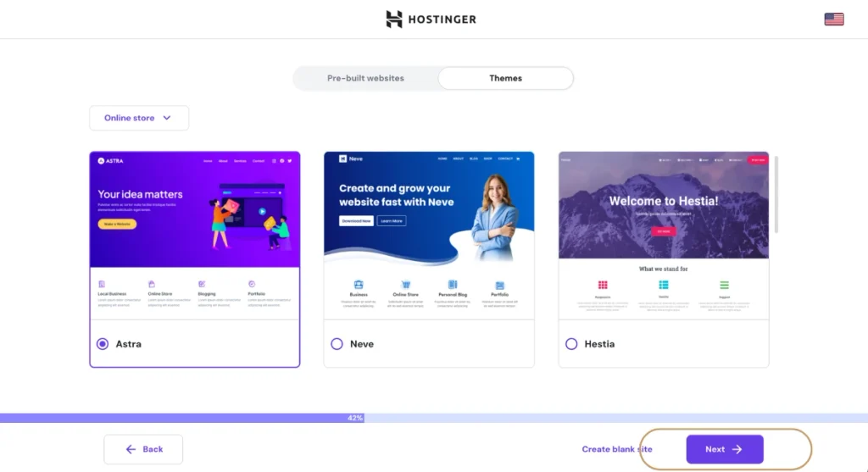Click Local Business icon in Astra preview

point(102,284)
